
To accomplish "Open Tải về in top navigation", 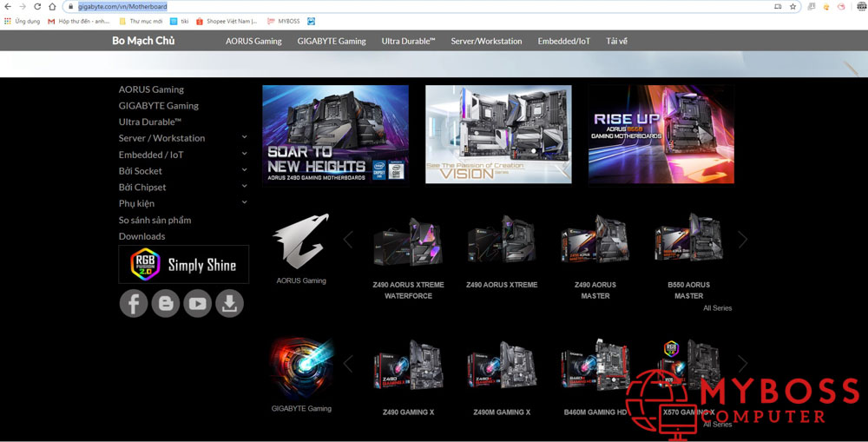I will pyautogui.click(x=616, y=41).
